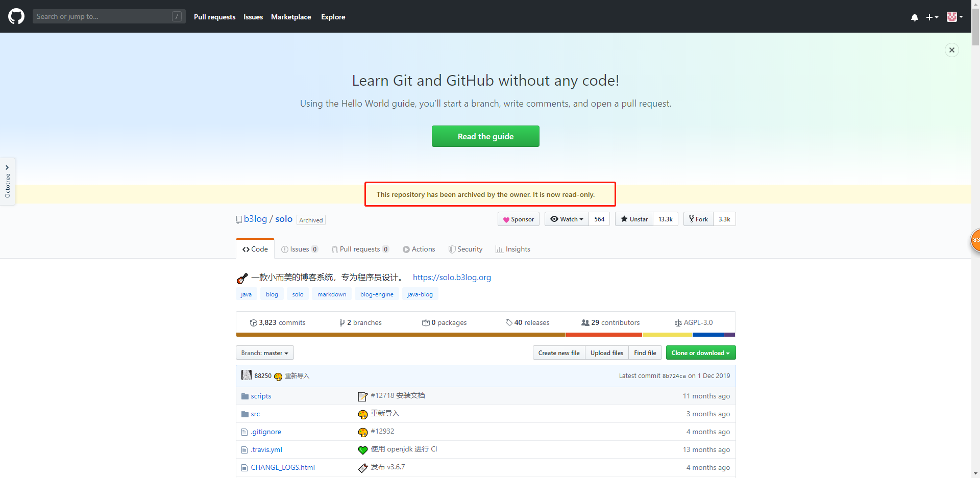This screenshot has height=478, width=980.
Task: Click the scripts folder icon
Action: pyautogui.click(x=244, y=396)
